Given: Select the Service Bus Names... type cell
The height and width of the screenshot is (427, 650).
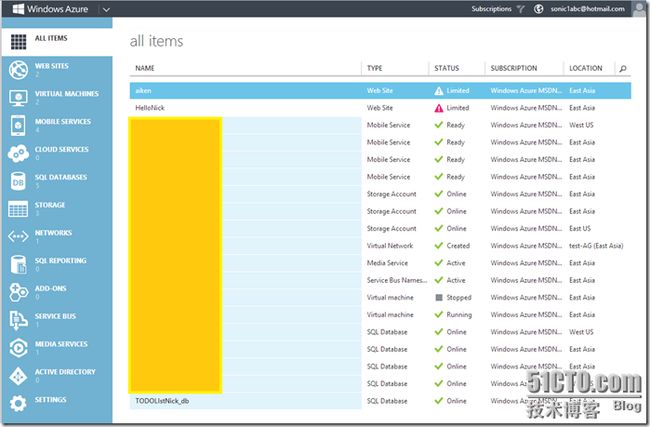Looking at the screenshot, I should click(x=397, y=280).
